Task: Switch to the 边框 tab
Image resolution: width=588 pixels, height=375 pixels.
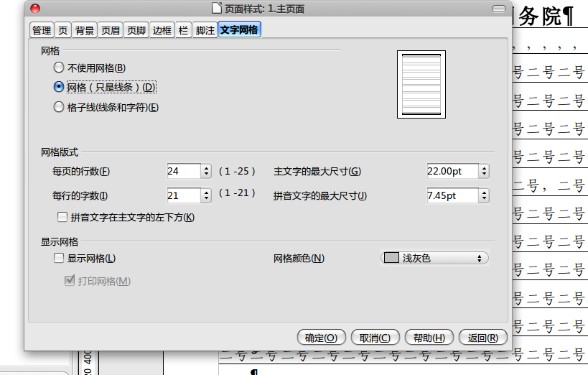Action: 162,30
